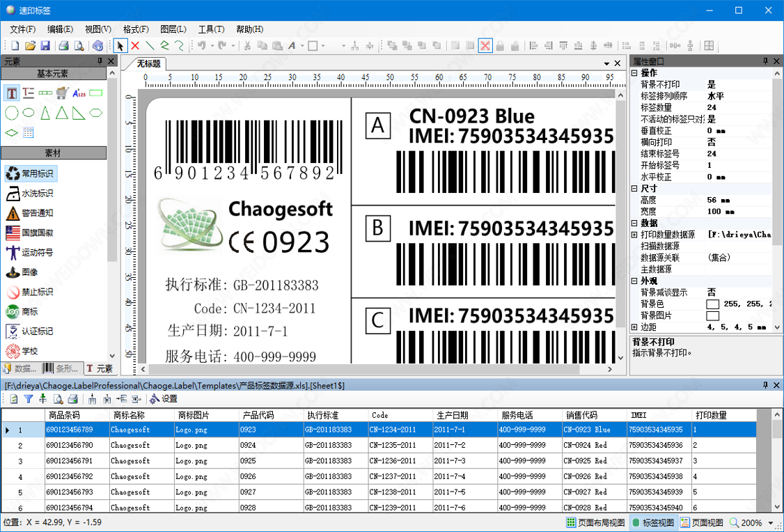This screenshot has height=532, width=784.
Task: Switch to 页面布局视图 view mode
Action: pyautogui.click(x=596, y=522)
